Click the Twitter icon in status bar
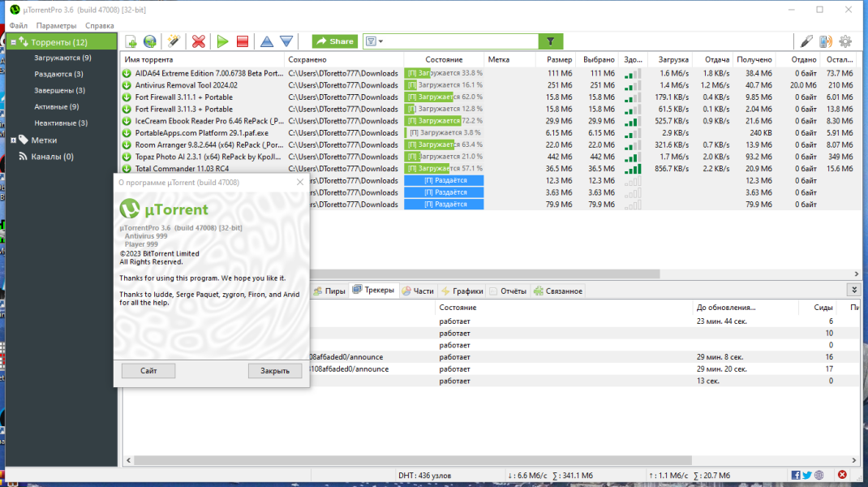868x487 pixels. click(807, 476)
